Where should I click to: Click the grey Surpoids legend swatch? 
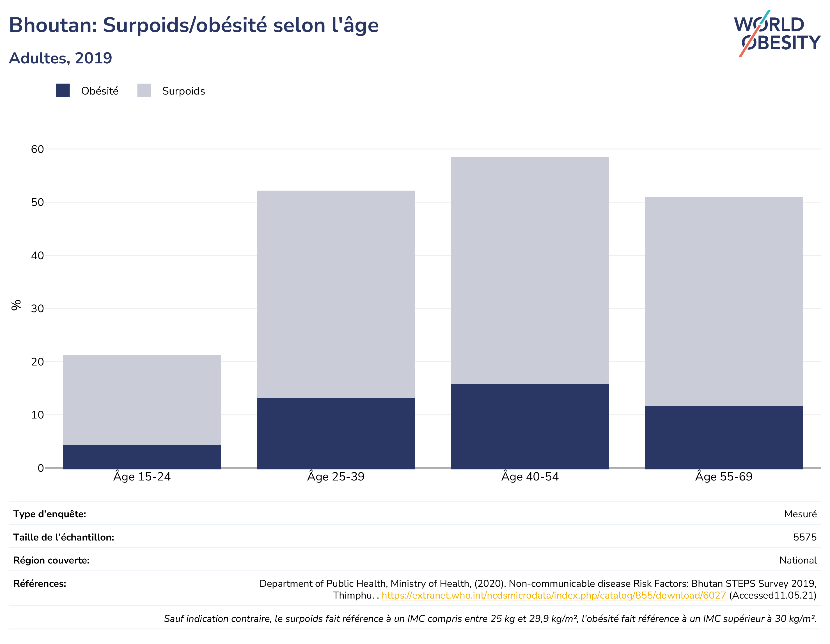[144, 90]
